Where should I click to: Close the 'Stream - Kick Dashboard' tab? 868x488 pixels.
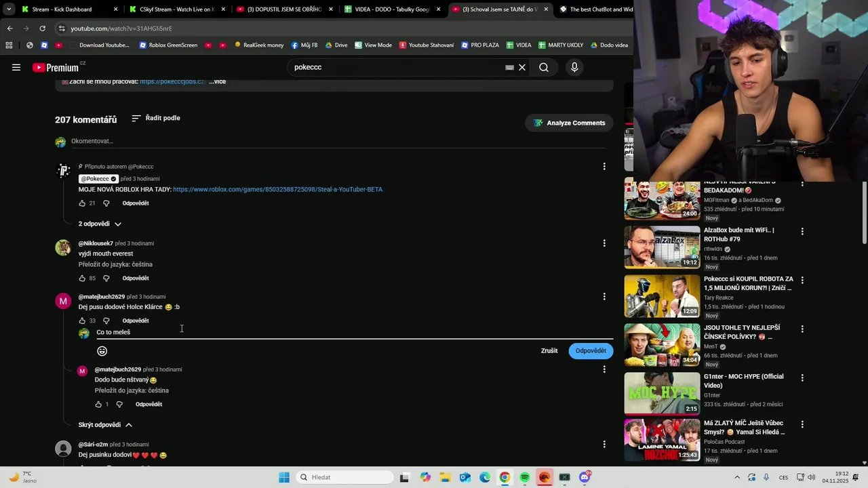coord(115,9)
